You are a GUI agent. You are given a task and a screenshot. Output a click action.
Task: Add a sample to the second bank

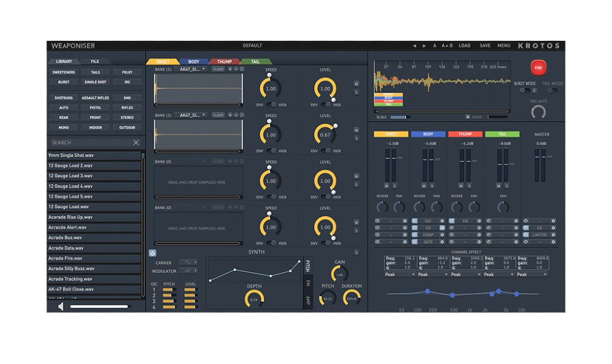coord(230,115)
